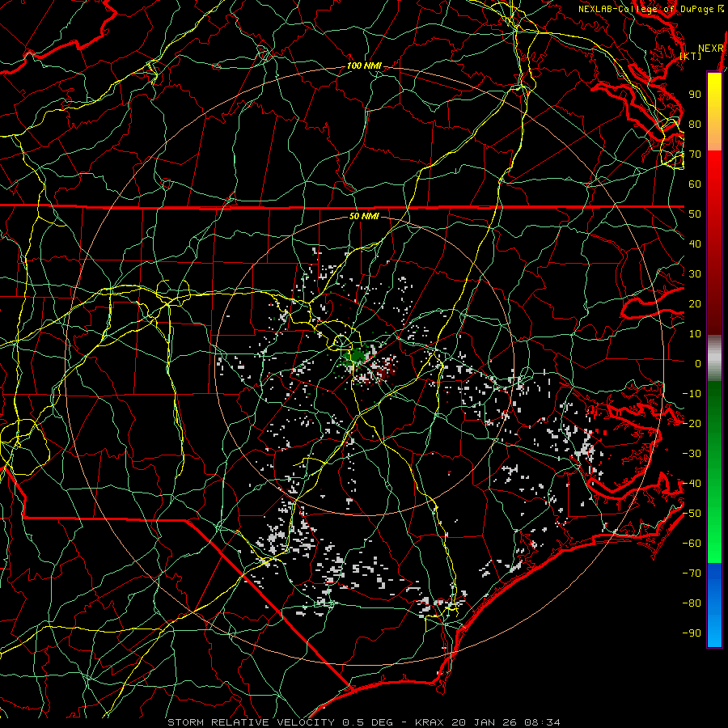The width and height of the screenshot is (728, 728).
Task: Click the "70" value on velocity scale
Action: click(695, 154)
